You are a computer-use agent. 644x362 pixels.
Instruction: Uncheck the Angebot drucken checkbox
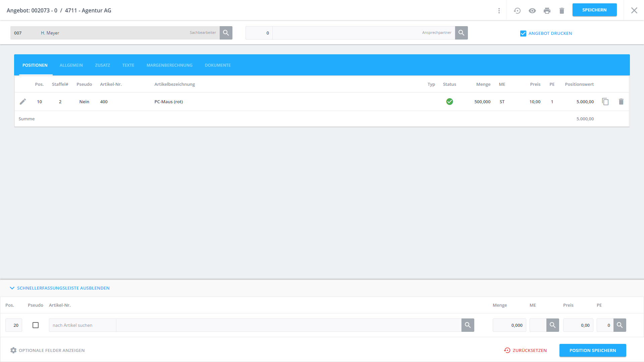pyautogui.click(x=523, y=34)
